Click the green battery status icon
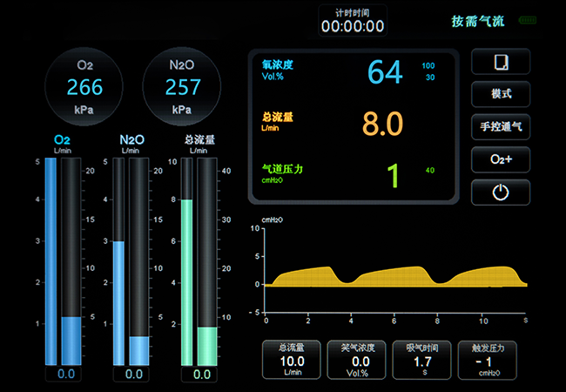 pos(528,20)
